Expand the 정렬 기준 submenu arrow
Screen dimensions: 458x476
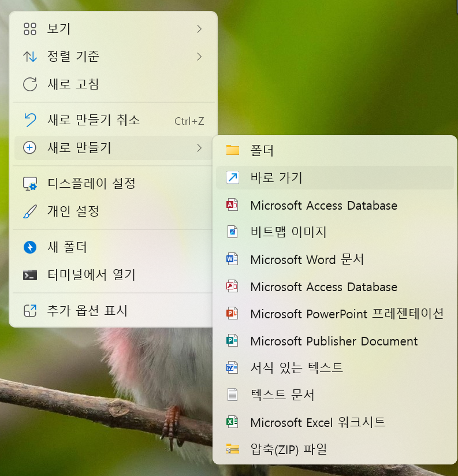tap(199, 57)
